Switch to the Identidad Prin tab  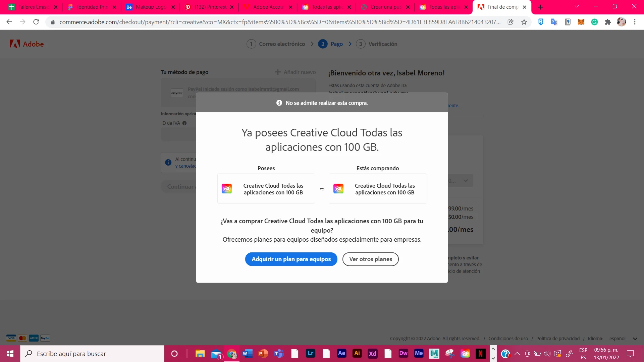tap(92, 7)
